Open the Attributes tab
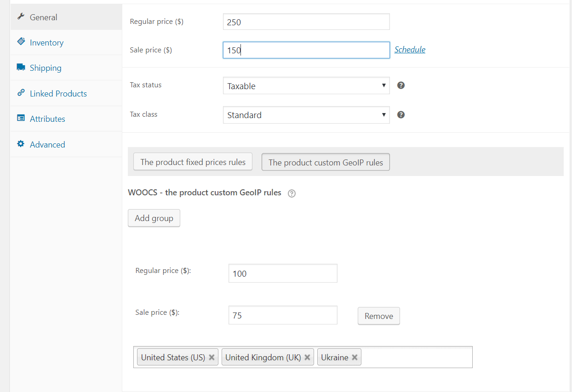 [x=66, y=119]
